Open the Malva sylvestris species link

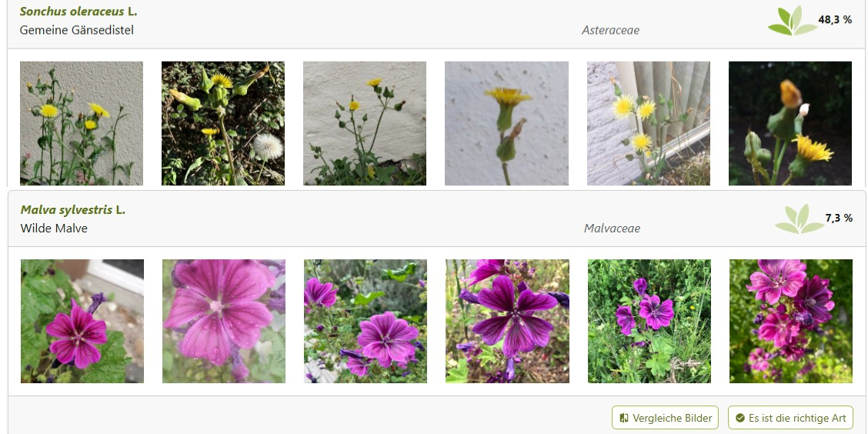click(x=72, y=210)
